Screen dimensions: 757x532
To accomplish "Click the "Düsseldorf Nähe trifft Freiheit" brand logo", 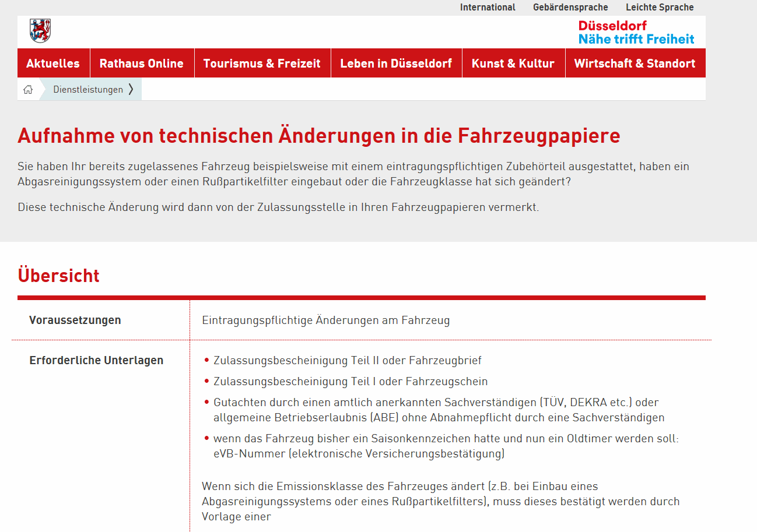I will pyautogui.click(x=636, y=33).
